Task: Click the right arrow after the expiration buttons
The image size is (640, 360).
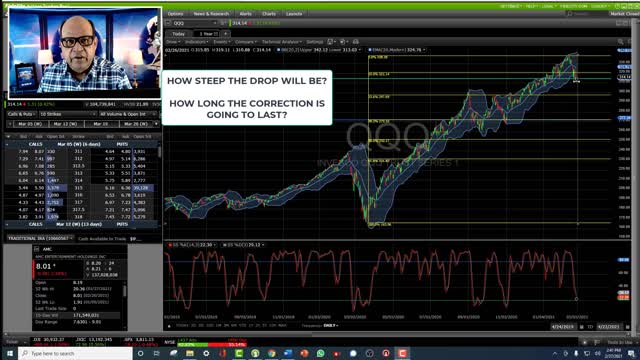Action: 156,124
